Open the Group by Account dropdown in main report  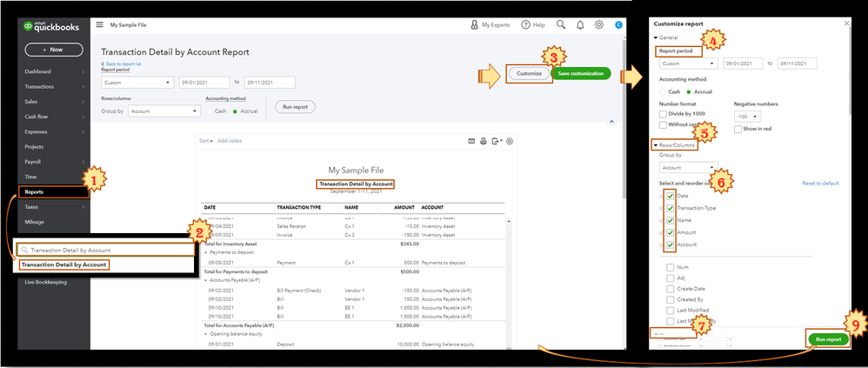[x=164, y=111]
